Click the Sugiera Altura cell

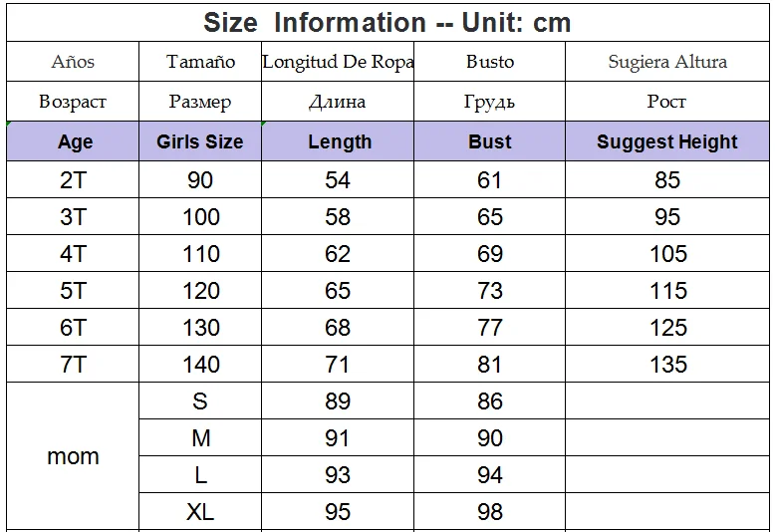pyautogui.click(x=667, y=62)
